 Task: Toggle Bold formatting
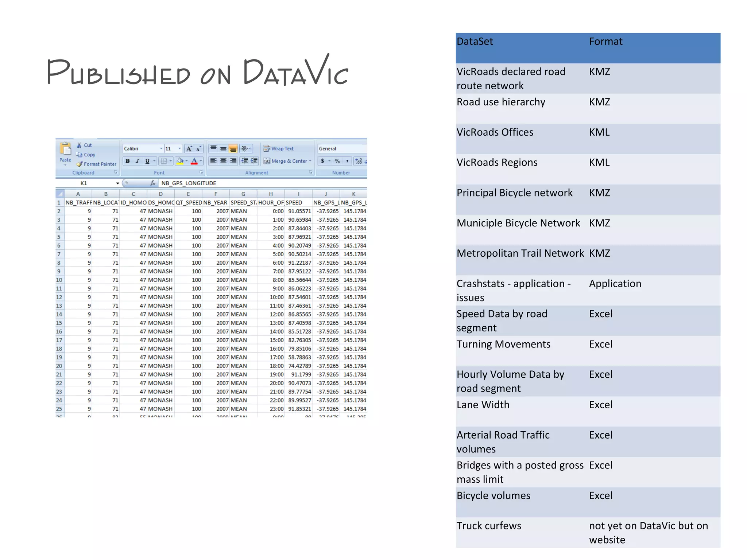click(128, 161)
